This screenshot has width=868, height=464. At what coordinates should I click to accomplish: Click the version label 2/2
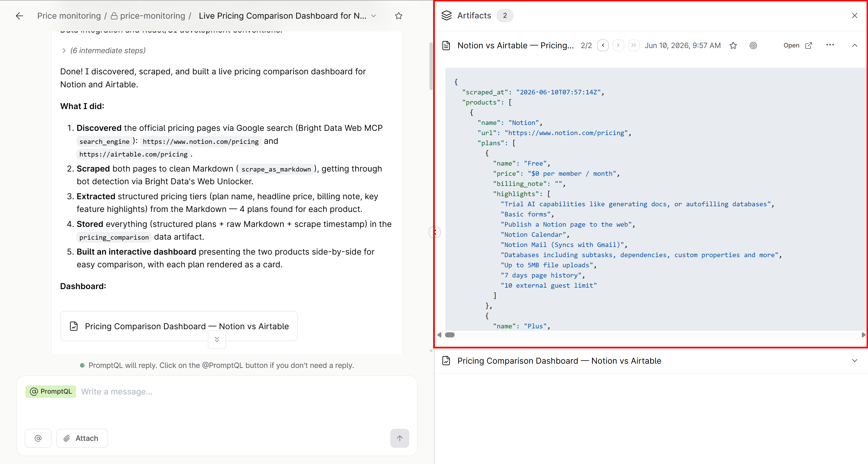(x=586, y=45)
